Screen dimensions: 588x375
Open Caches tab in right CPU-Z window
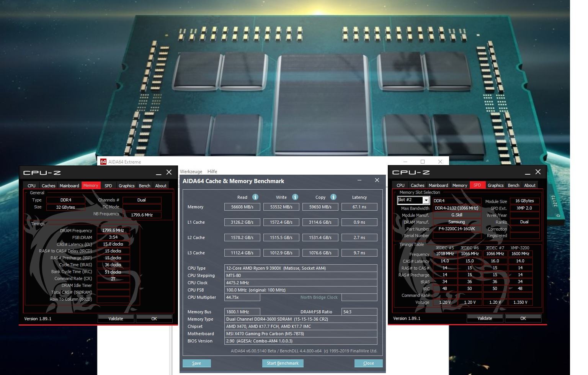pos(417,185)
